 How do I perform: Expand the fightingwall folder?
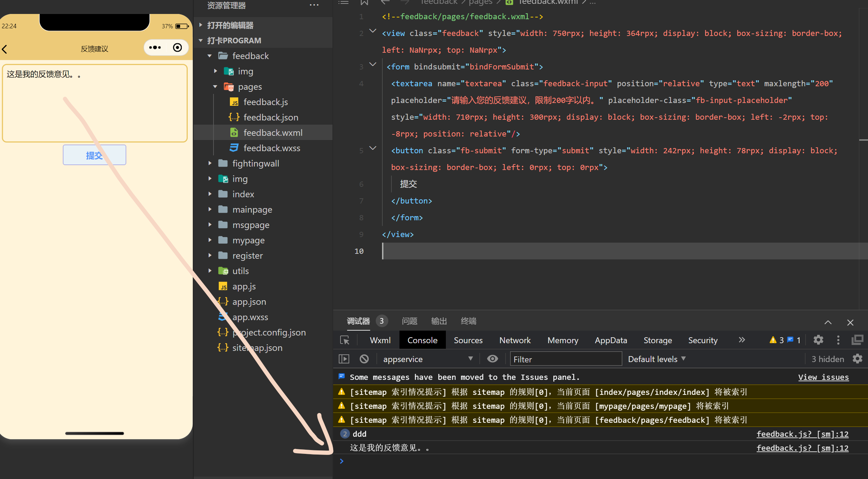coord(255,163)
